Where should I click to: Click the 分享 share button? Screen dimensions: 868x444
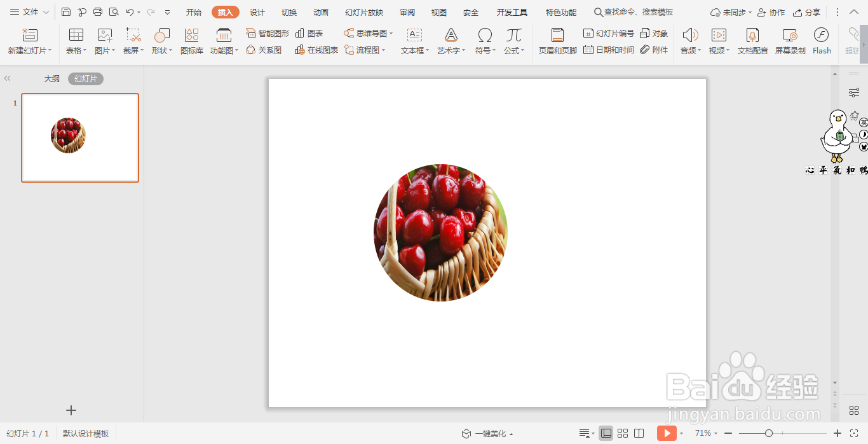coord(806,12)
